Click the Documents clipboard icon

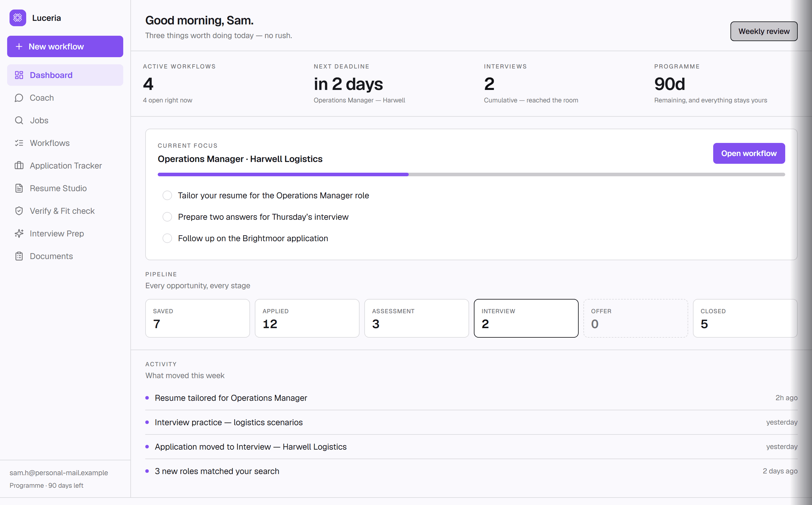click(19, 256)
